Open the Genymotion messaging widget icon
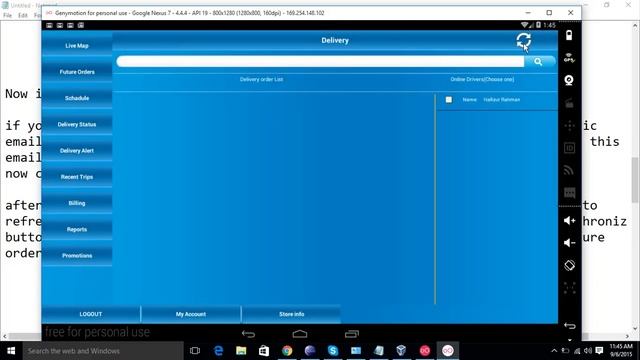 tap(569, 192)
